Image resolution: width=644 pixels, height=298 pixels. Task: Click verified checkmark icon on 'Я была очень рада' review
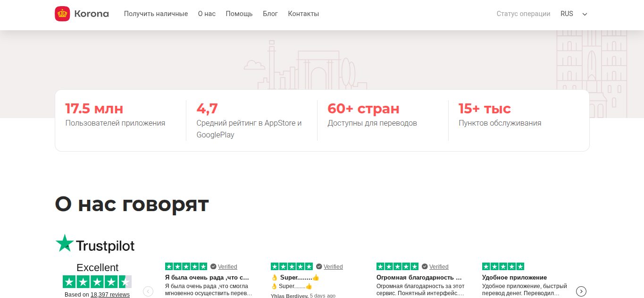click(213, 266)
